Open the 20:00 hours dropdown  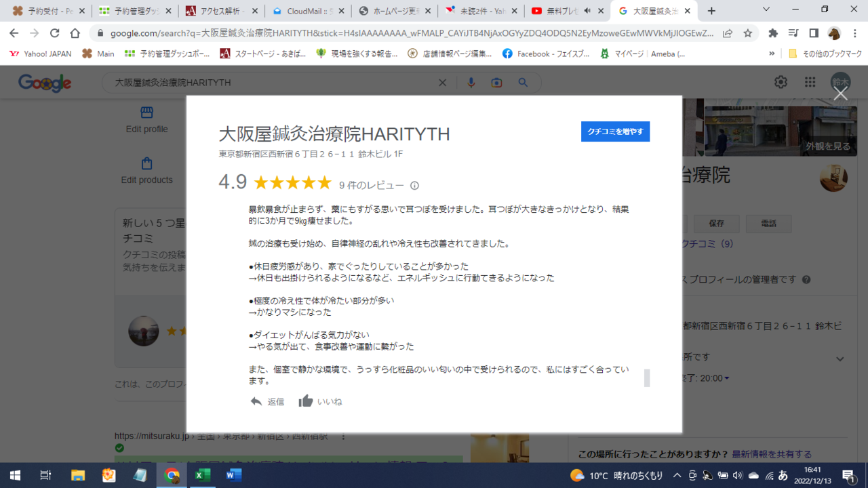715,378
